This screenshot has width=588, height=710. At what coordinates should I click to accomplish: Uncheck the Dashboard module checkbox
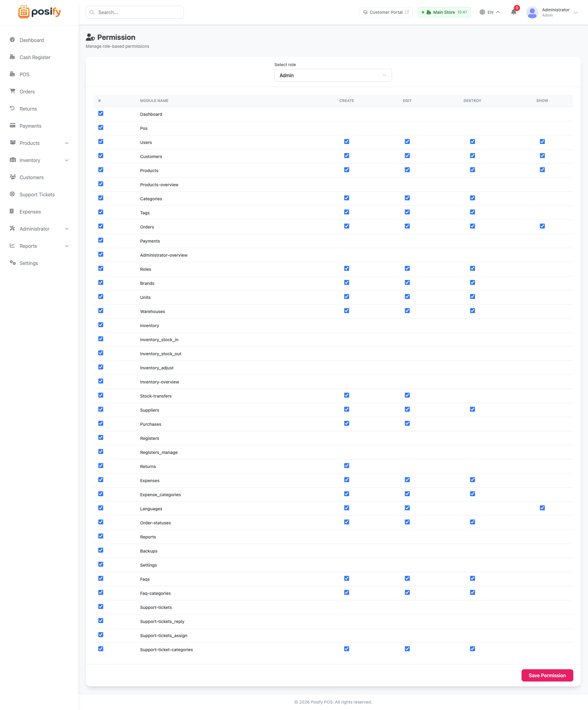click(x=101, y=114)
